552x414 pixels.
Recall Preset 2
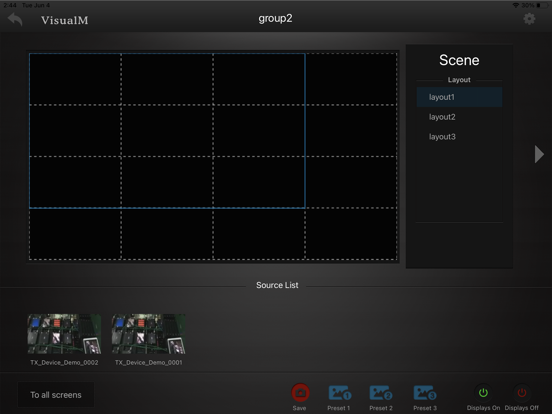(x=381, y=393)
